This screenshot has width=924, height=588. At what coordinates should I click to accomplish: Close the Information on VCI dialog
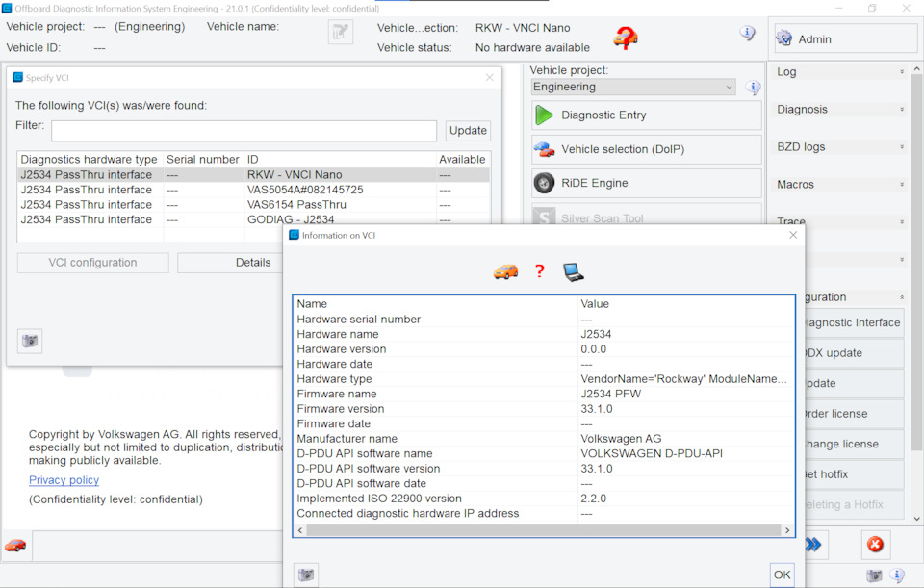793,235
